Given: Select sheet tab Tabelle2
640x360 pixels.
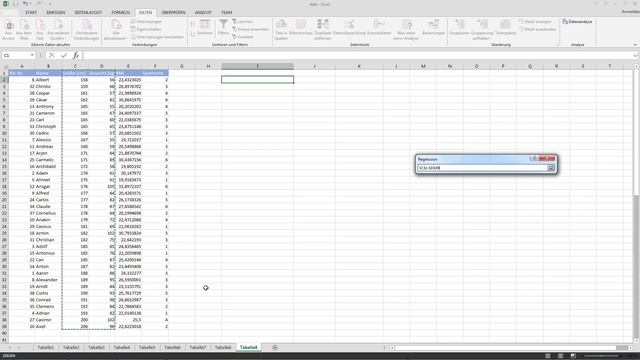Looking at the screenshot, I should point(71,347).
